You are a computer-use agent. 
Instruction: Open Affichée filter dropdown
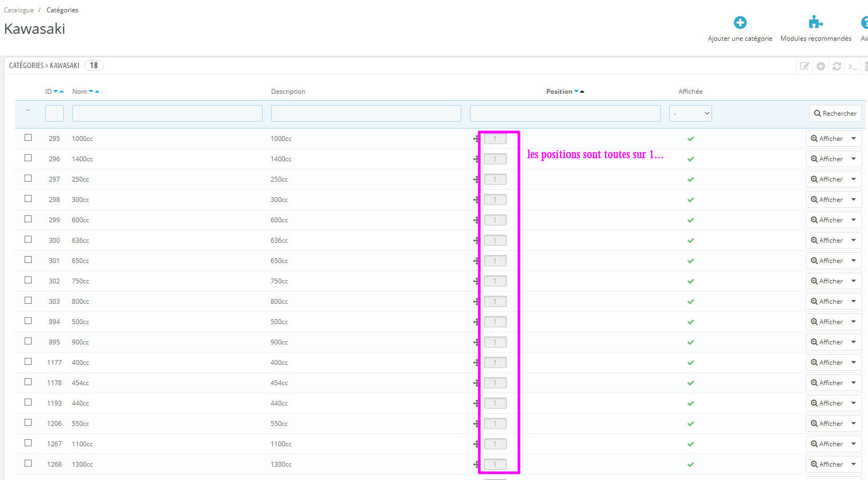click(690, 114)
